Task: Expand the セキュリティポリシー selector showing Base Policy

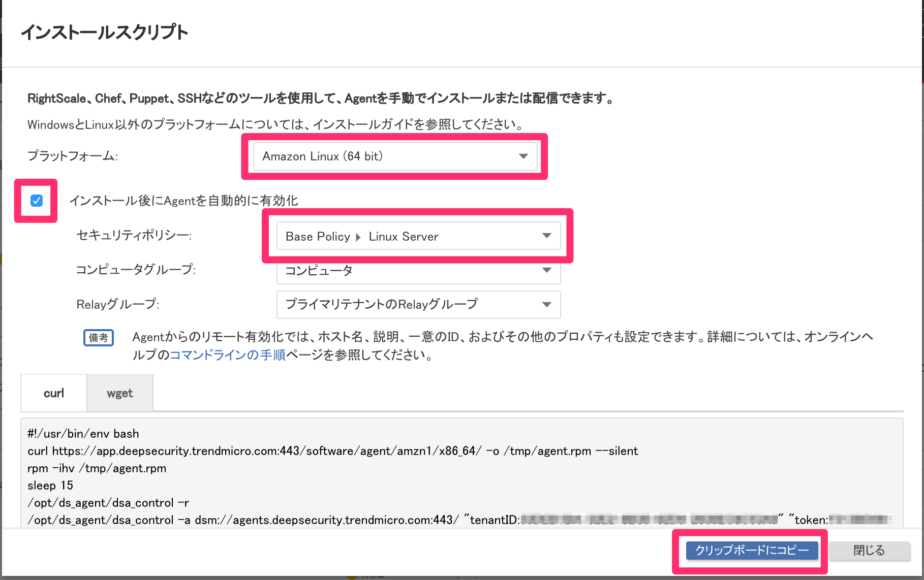Action: point(417,236)
